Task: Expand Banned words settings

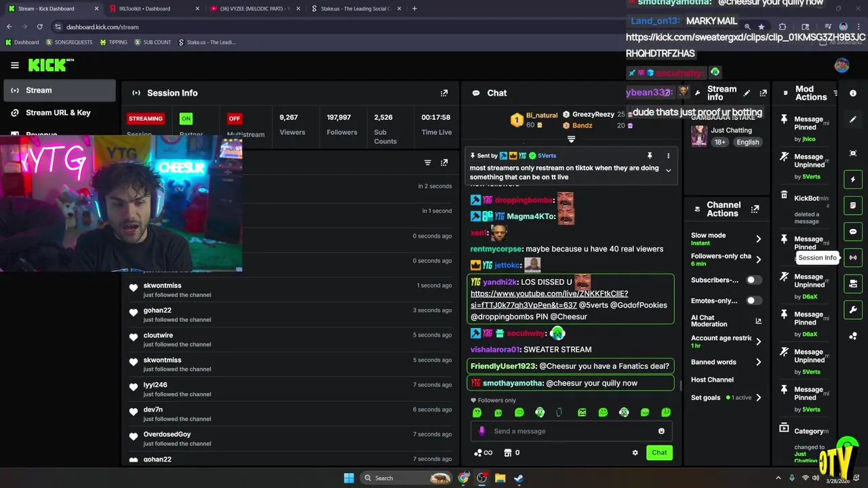Action: [758, 362]
